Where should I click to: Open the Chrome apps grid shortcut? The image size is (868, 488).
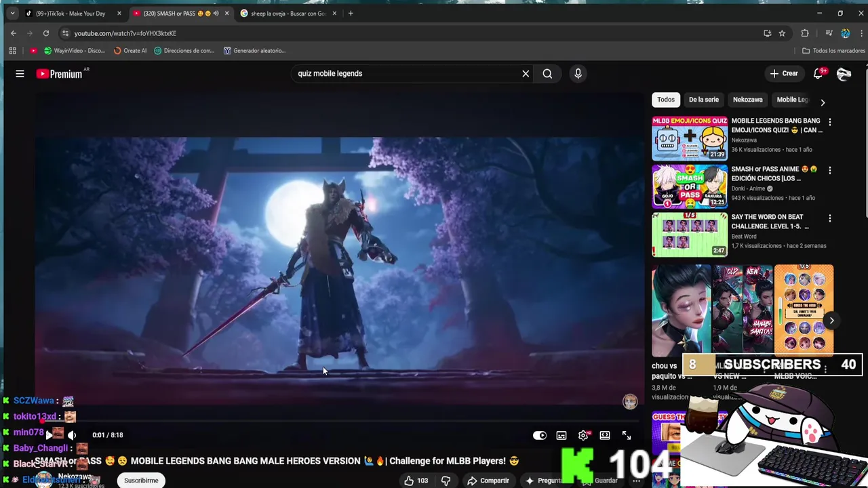[12, 51]
